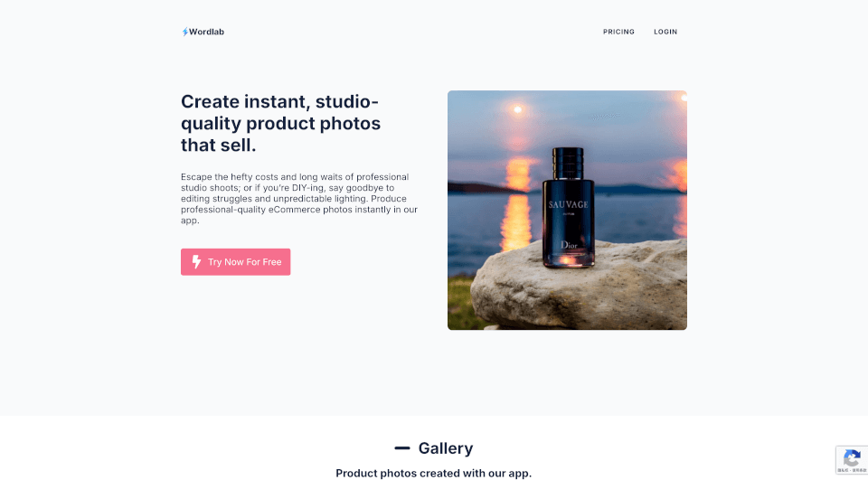The width and height of the screenshot is (868, 480).
Task: Open reCAPTCHA privacy link in badge
Action: tap(843, 470)
